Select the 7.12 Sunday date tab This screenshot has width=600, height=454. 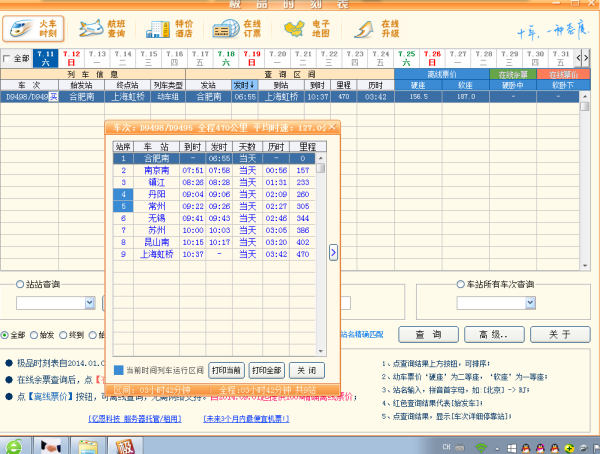(71, 58)
